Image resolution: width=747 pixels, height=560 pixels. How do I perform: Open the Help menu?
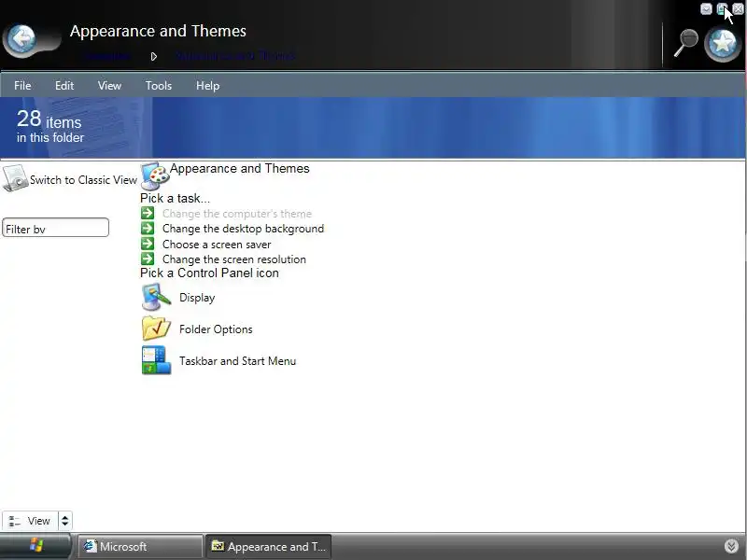pos(207,86)
